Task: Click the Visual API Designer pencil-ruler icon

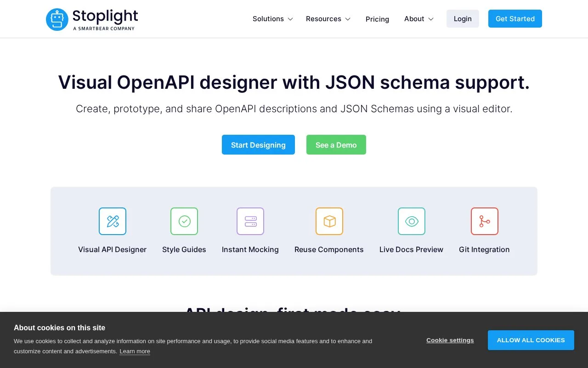Action: [113, 221]
